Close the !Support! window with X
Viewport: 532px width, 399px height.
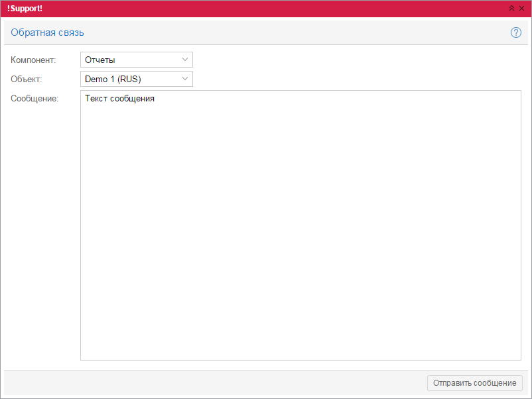point(521,8)
